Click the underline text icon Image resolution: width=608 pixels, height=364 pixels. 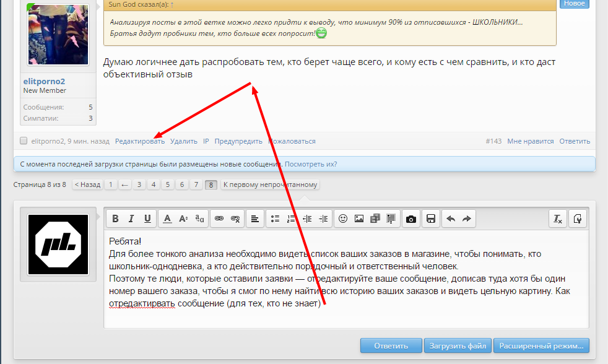pos(147,219)
